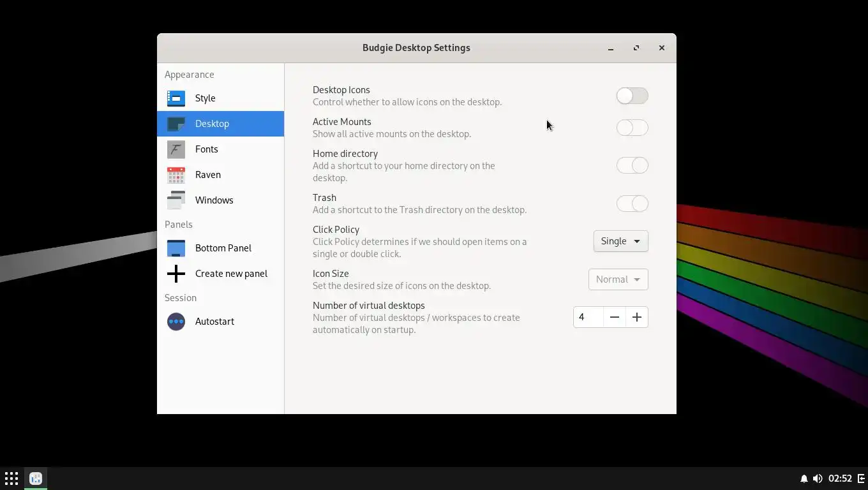This screenshot has height=490, width=868.
Task: Toggle the Home directory switch
Action: tap(632, 165)
